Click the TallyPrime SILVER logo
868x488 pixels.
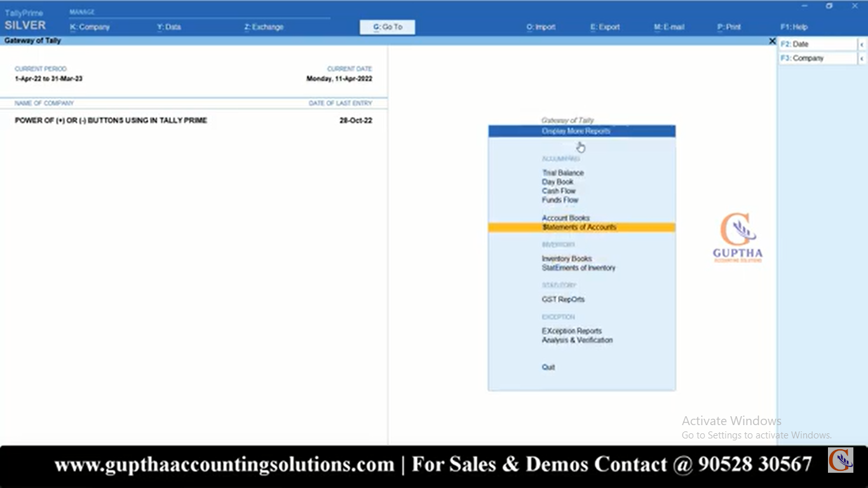click(25, 21)
